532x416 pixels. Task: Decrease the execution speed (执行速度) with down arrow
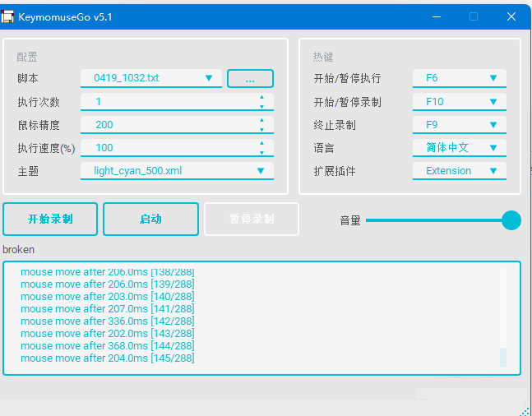261,152
